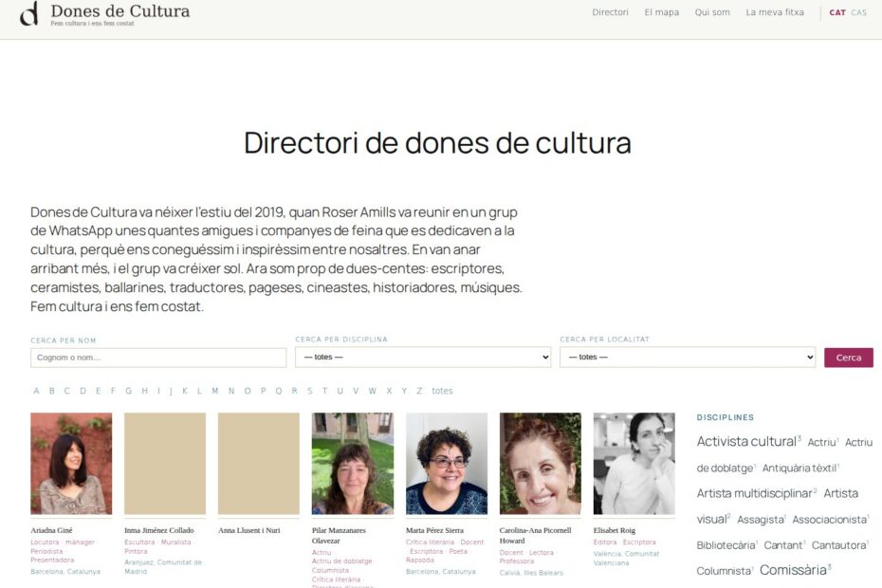Viewport: 882px width, 588px height.
Task: Select the Activista cultural discipline tag
Action: (x=746, y=441)
